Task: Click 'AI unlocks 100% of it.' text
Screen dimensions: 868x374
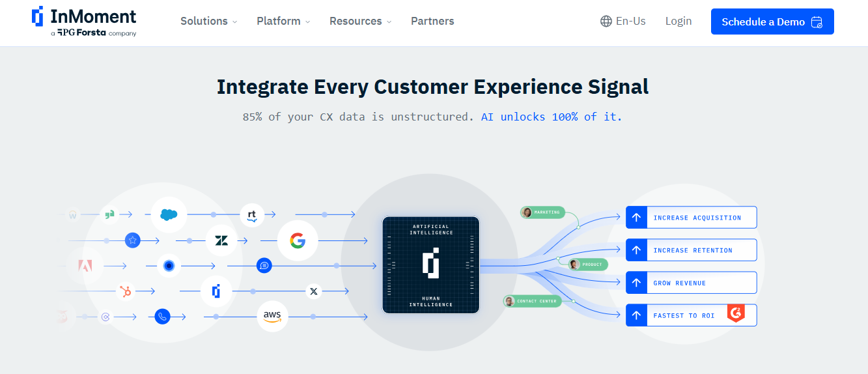Action: click(552, 117)
